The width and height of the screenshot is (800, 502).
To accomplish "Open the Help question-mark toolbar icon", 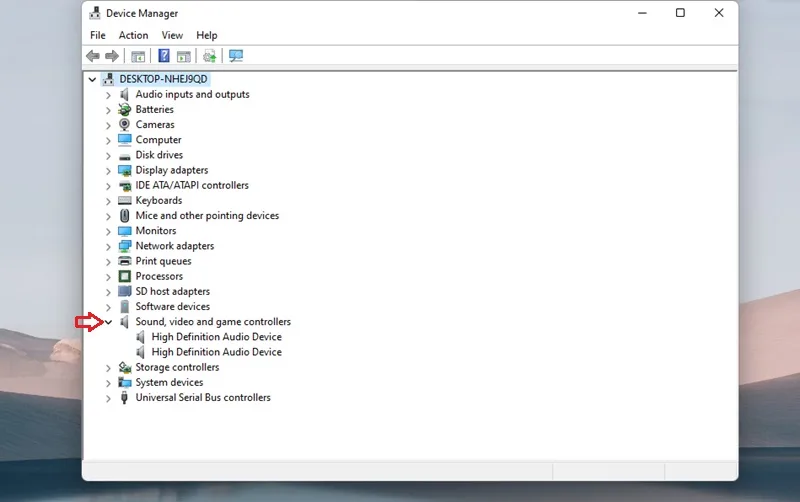I will click(x=164, y=56).
